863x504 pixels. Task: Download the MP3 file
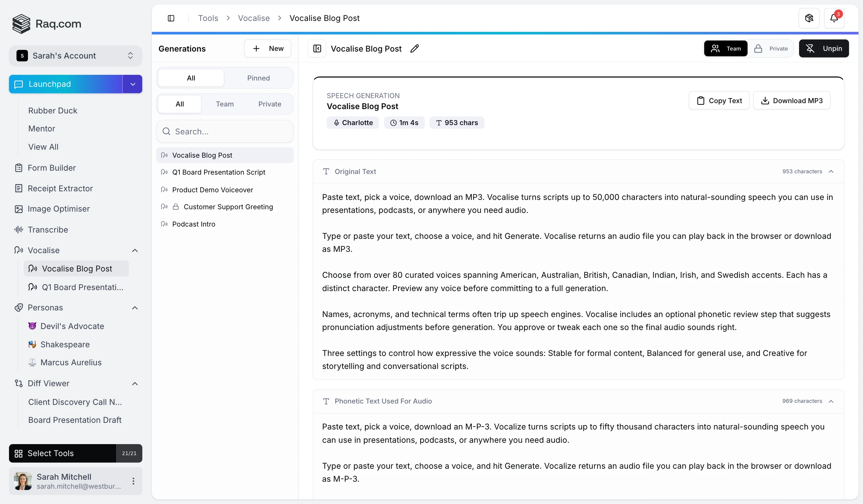(791, 100)
